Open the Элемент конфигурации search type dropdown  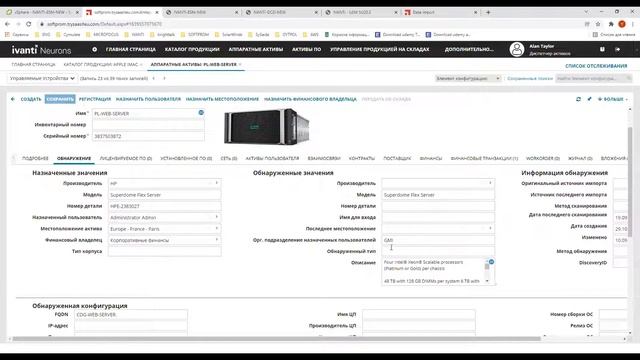pyautogui.click(x=468, y=78)
